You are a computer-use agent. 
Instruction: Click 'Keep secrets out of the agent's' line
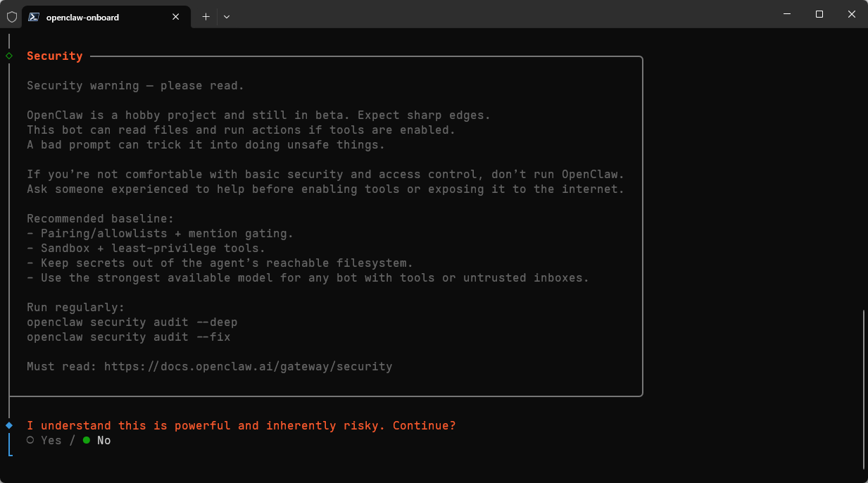tap(220, 263)
